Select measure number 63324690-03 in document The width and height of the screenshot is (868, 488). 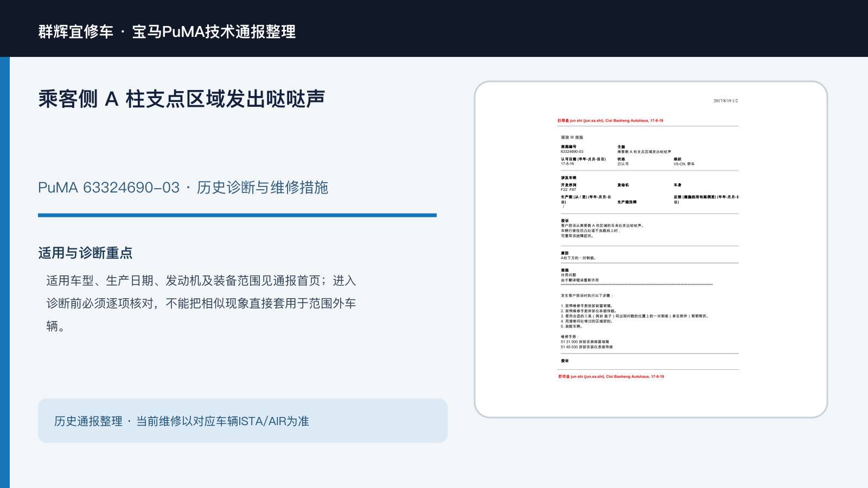pos(572,152)
